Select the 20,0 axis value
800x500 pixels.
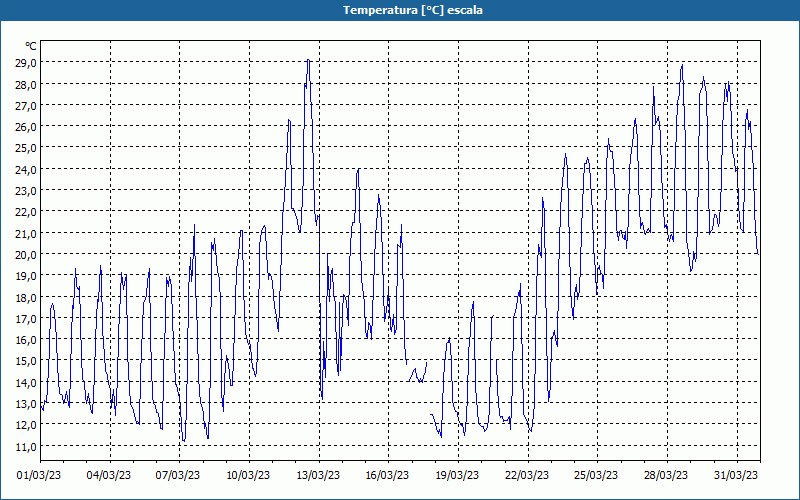(x=26, y=254)
